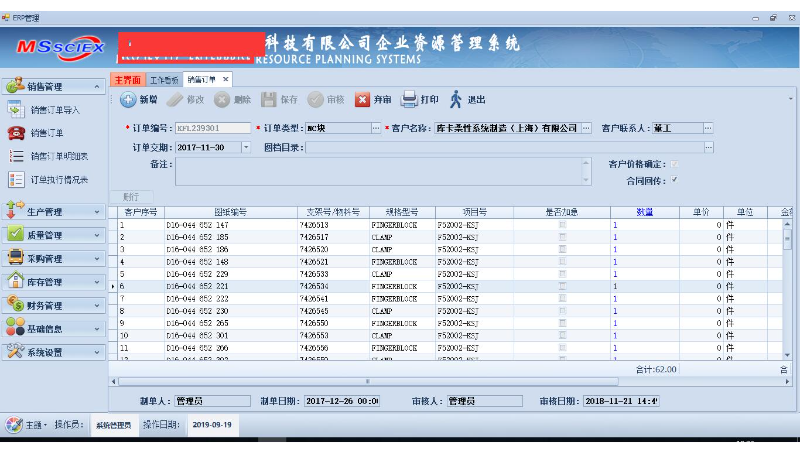800x453 pixels.
Task: Click the 图纸编号 column header
Action: click(x=231, y=212)
